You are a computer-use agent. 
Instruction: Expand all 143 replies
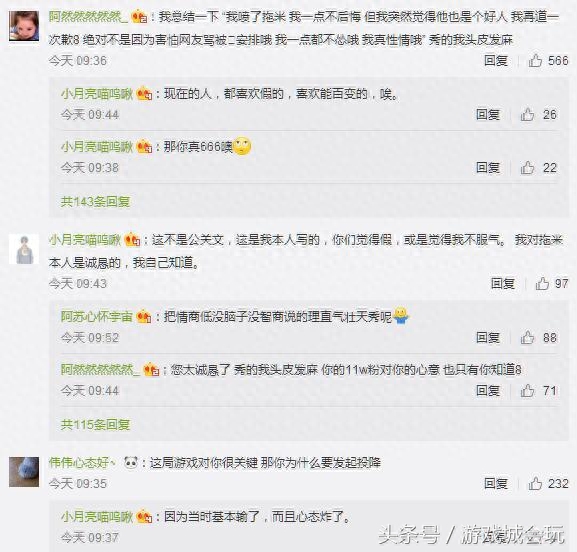click(95, 201)
